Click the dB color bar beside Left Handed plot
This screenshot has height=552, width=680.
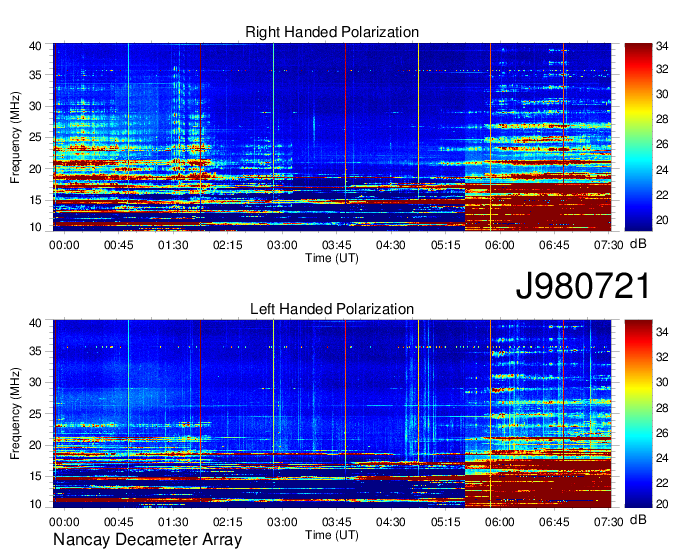point(638,414)
